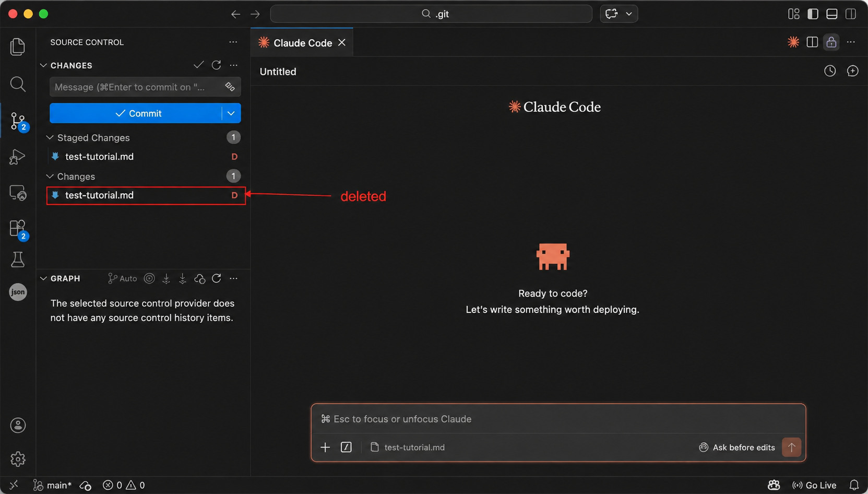The image size is (868, 494).
Task: Collapse the unstaged Changes group
Action: [x=50, y=177]
